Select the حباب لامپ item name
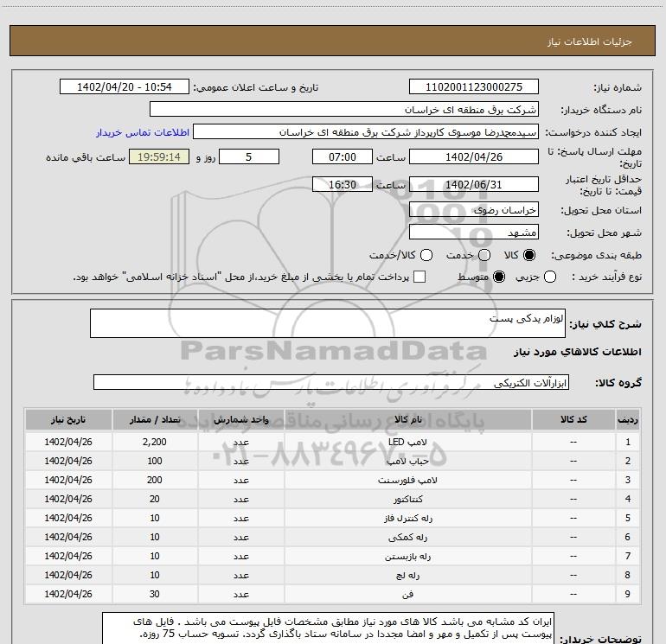This screenshot has width=666, height=644. click(x=407, y=461)
